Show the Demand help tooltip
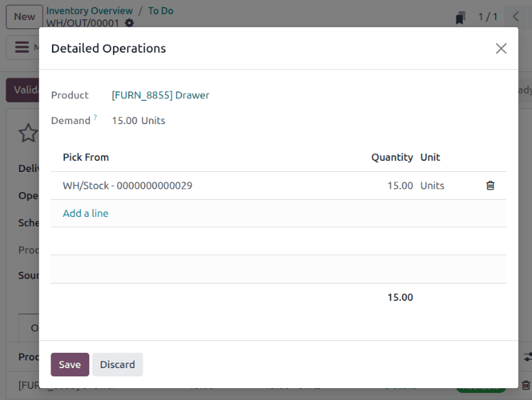Viewport: 532px width, 400px height. 96,118
